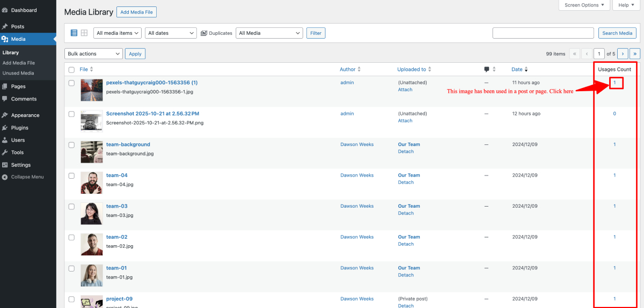The image size is (644, 308).
Task: Check the Screenshot 2025-10-21 row checkbox
Action: tap(71, 114)
